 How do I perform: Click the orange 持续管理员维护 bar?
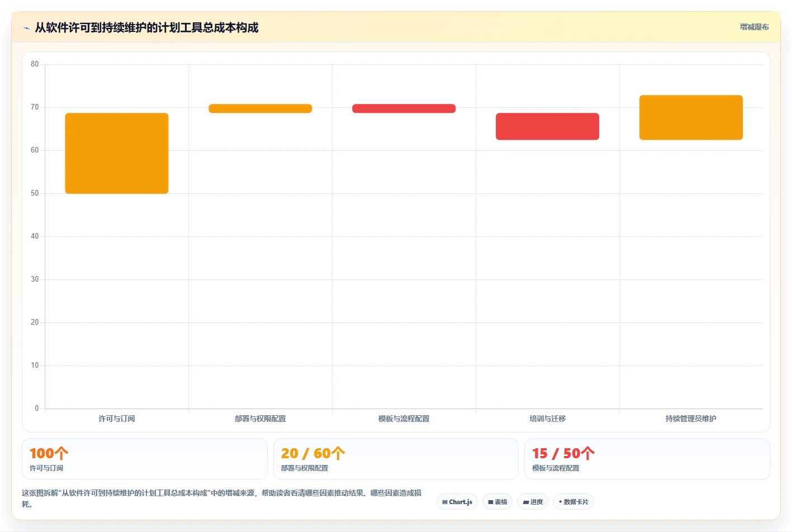tap(691, 117)
